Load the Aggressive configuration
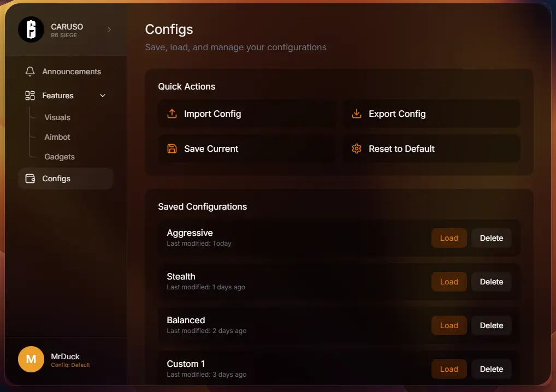The width and height of the screenshot is (556, 392). (x=449, y=238)
